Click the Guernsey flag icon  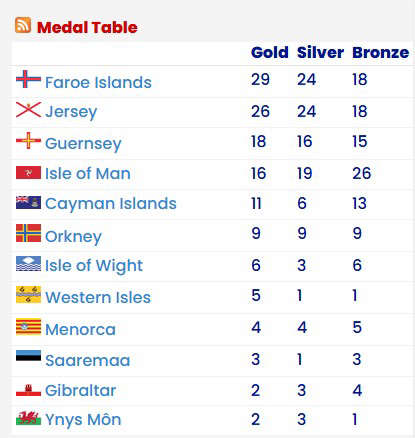coord(28,140)
